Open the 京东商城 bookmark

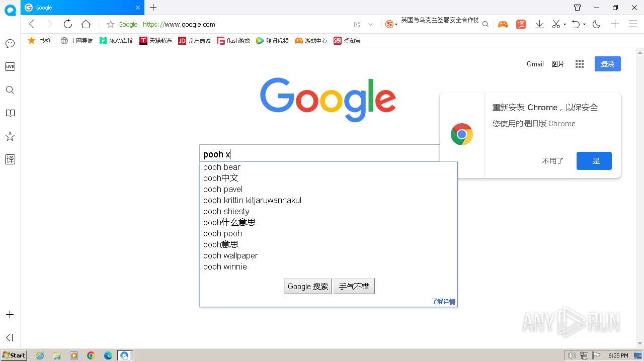pyautogui.click(x=195, y=41)
